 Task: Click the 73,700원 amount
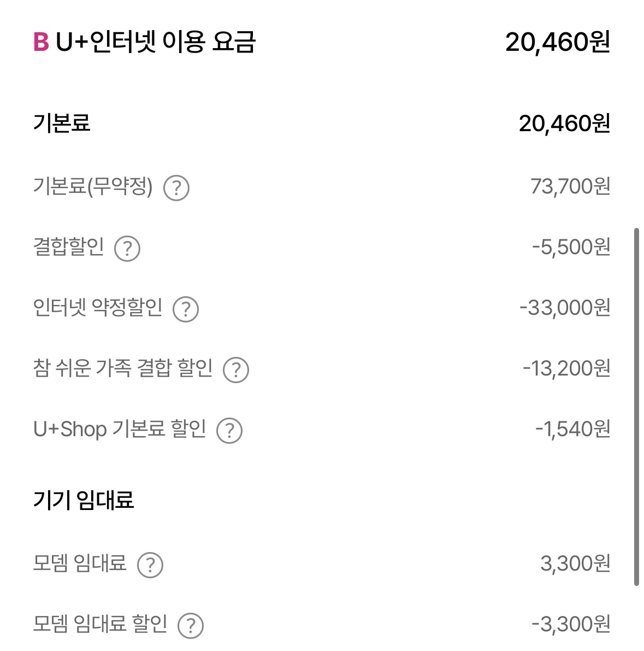pos(570,186)
